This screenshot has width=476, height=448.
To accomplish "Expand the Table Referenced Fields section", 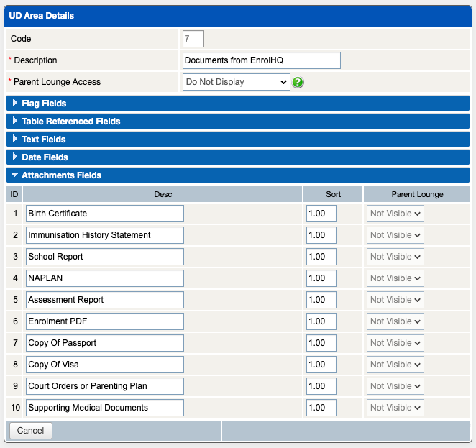I will point(70,122).
